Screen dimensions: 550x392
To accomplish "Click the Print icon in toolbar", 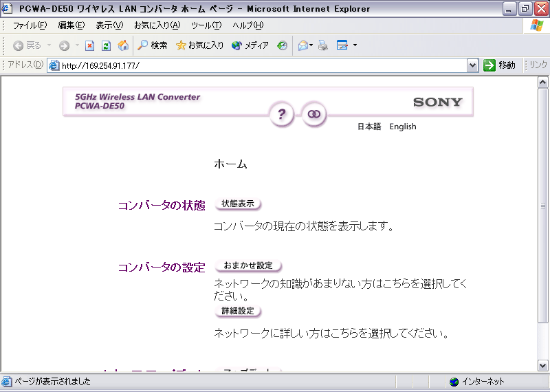I will click(x=323, y=45).
